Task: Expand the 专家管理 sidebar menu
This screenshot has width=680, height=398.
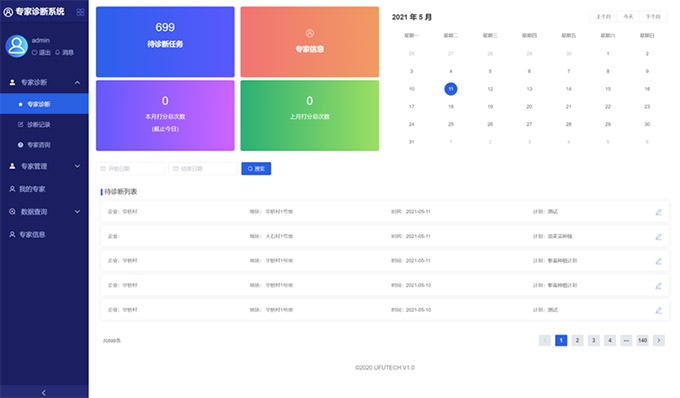Action: (x=44, y=166)
